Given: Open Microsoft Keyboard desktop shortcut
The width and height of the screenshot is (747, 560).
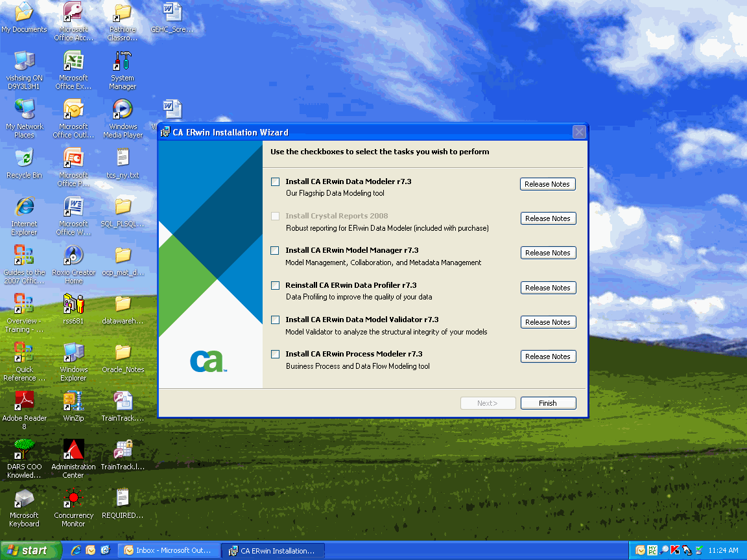Looking at the screenshot, I should tap(24, 507).
